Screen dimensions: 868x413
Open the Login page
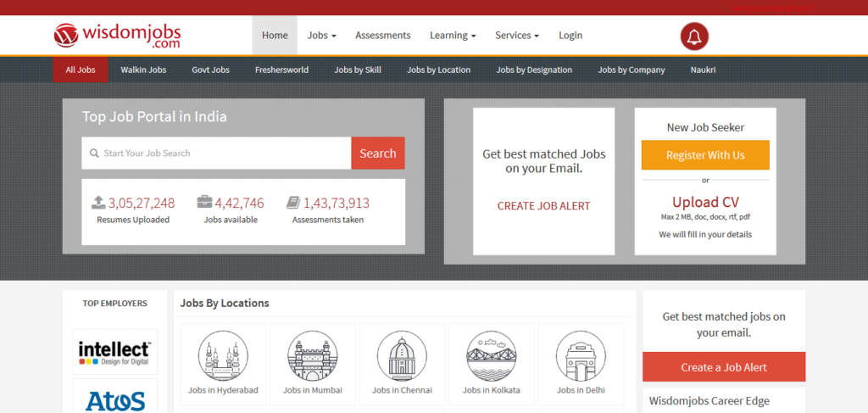[x=570, y=36]
